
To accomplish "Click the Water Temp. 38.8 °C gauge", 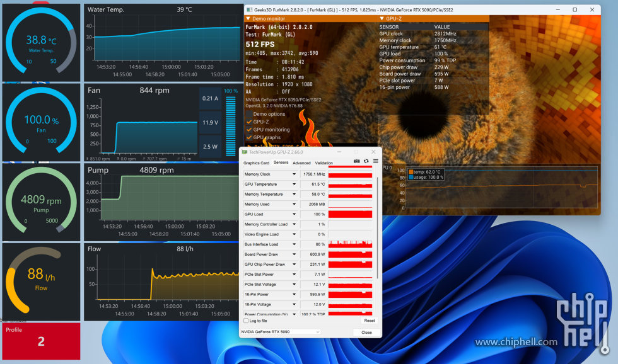I will click(x=41, y=42).
